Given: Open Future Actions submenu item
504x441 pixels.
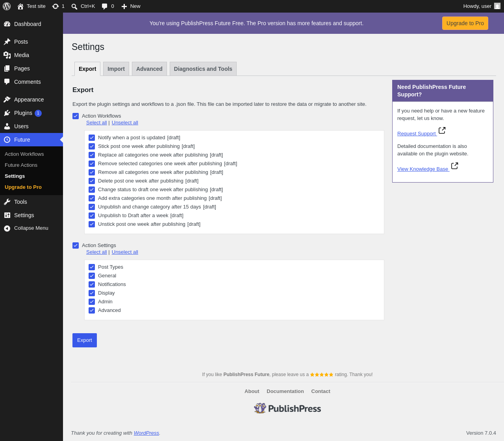Looking at the screenshot, I should pos(21,165).
